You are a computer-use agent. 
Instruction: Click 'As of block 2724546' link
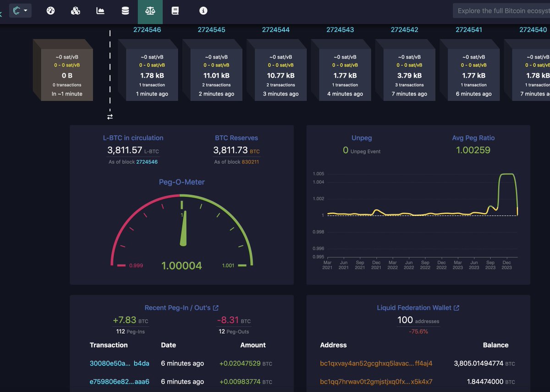(x=147, y=162)
